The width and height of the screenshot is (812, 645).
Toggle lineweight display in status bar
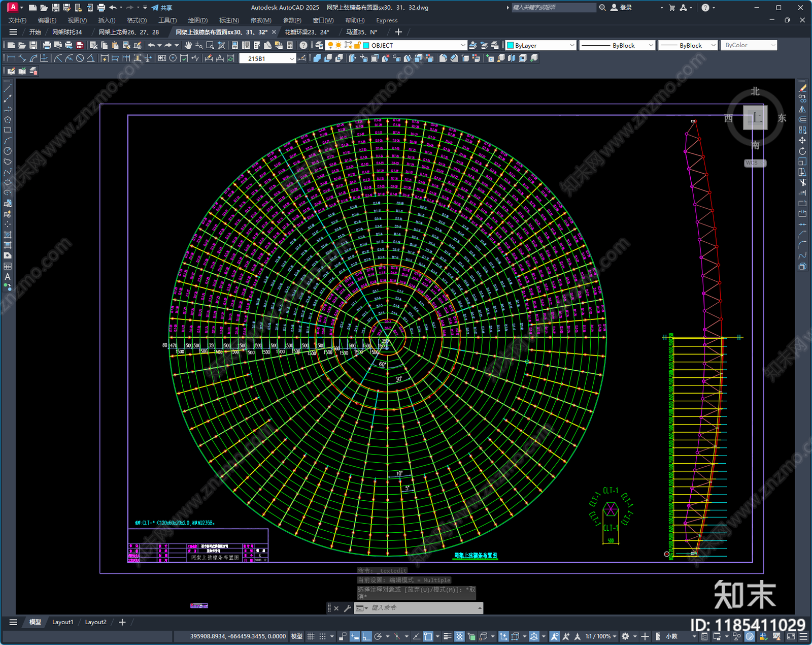coord(447,636)
